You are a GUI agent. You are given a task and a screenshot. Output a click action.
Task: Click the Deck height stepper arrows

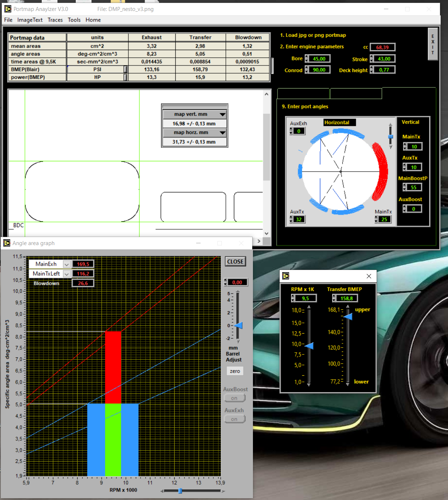371,70
